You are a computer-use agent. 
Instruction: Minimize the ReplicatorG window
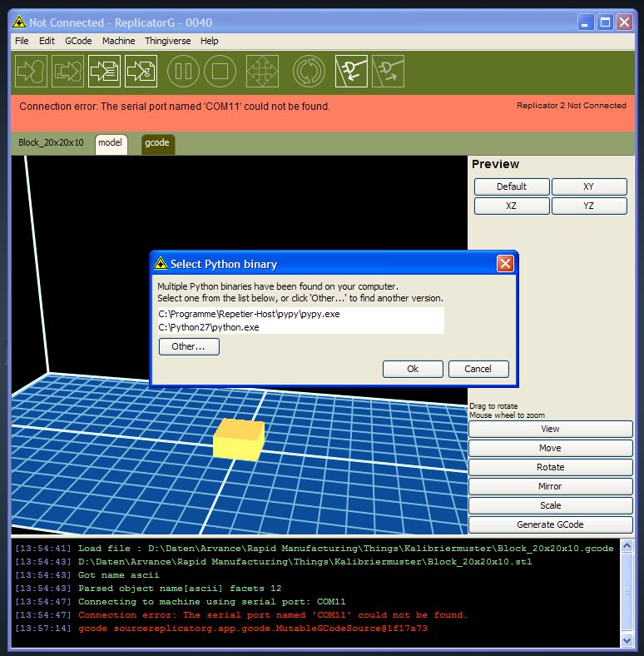pos(586,22)
